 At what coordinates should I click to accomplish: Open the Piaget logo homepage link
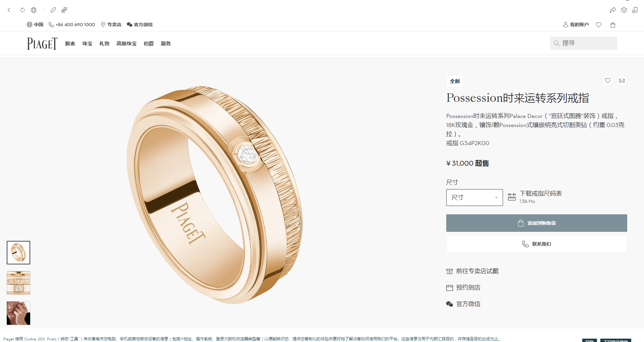click(x=42, y=44)
